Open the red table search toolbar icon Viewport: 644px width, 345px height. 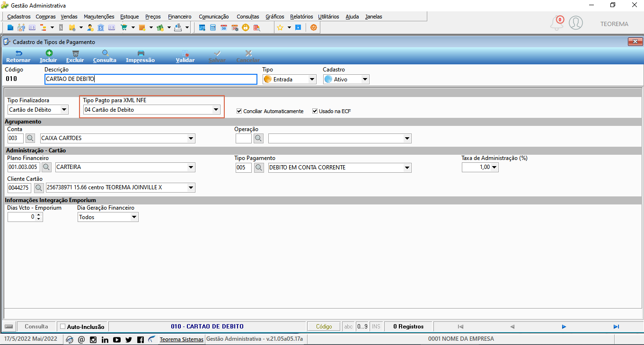pyautogui.click(x=256, y=27)
